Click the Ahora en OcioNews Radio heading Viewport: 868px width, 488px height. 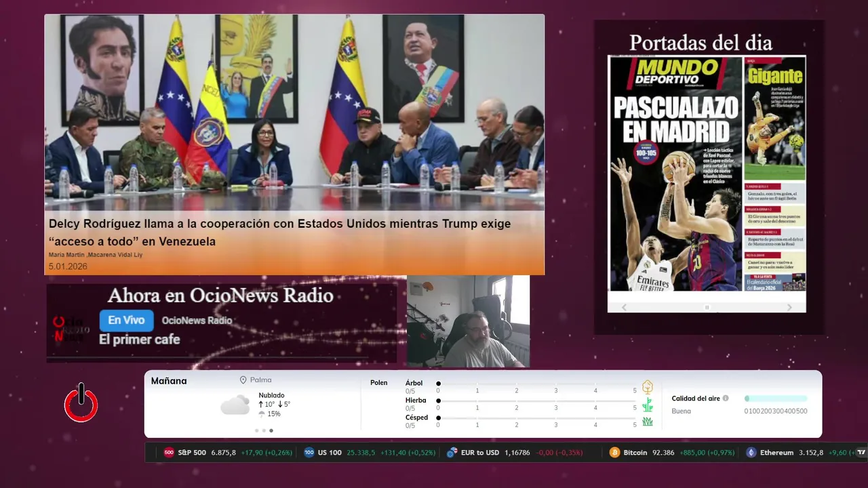pos(220,296)
